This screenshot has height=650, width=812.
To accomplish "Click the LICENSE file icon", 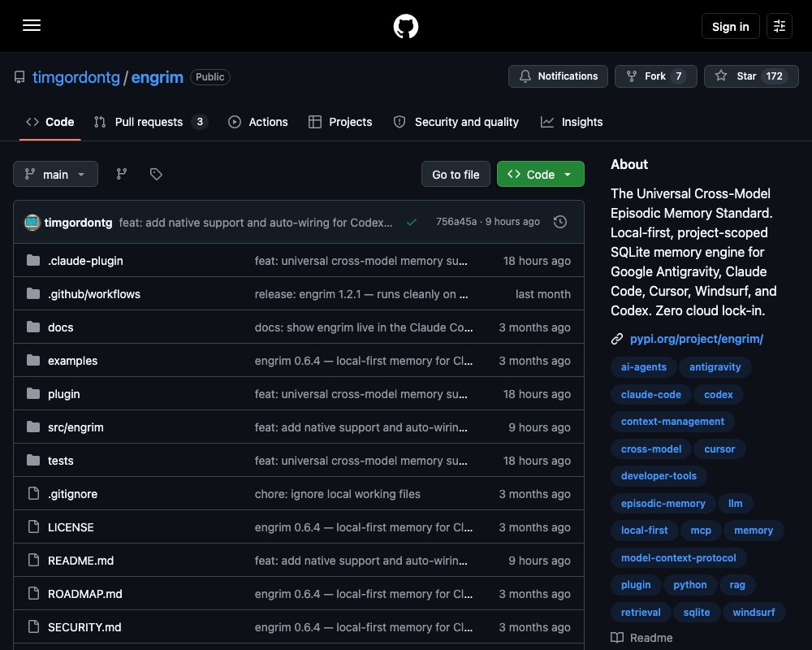I will point(33,526).
